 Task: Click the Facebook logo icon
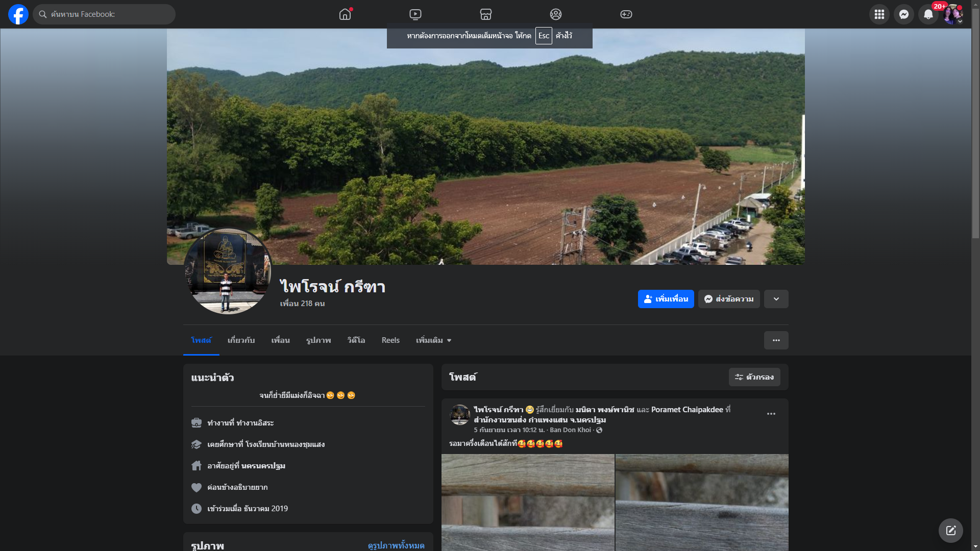click(18, 14)
